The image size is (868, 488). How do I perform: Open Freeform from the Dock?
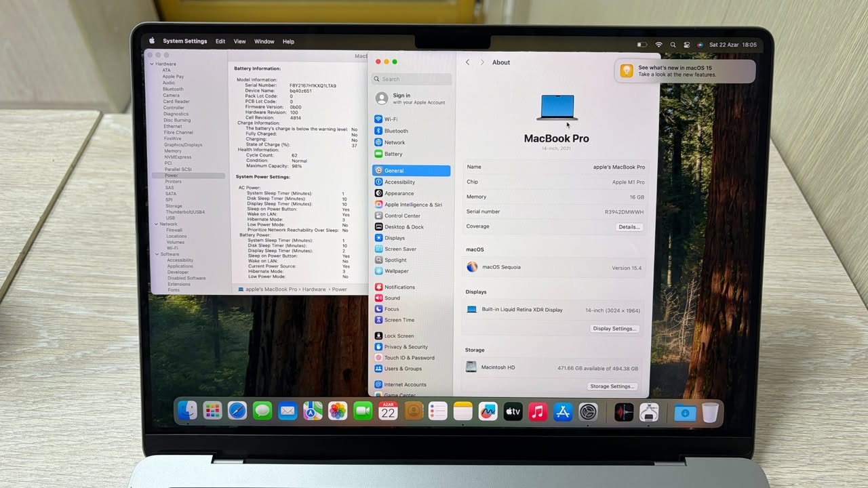(488, 411)
